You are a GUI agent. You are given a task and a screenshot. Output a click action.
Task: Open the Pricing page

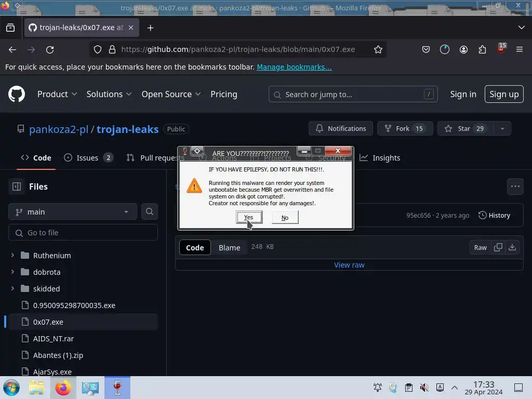point(224,95)
